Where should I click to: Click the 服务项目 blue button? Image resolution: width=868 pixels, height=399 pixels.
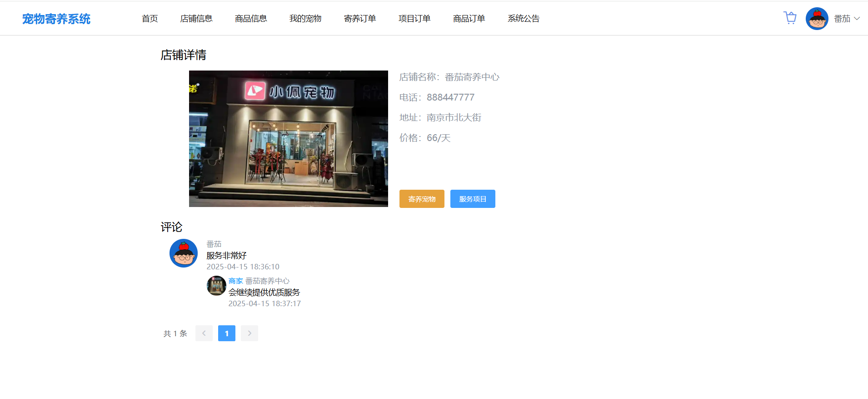coord(473,199)
